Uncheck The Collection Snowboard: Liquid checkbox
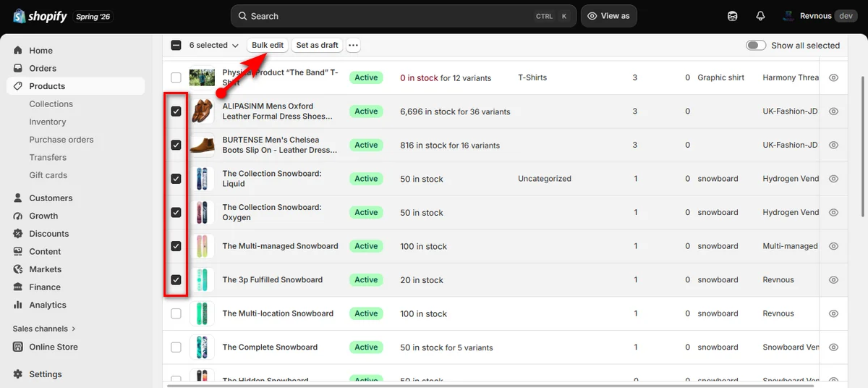Image resolution: width=868 pixels, height=388 pixels. (x=176, y=179)
